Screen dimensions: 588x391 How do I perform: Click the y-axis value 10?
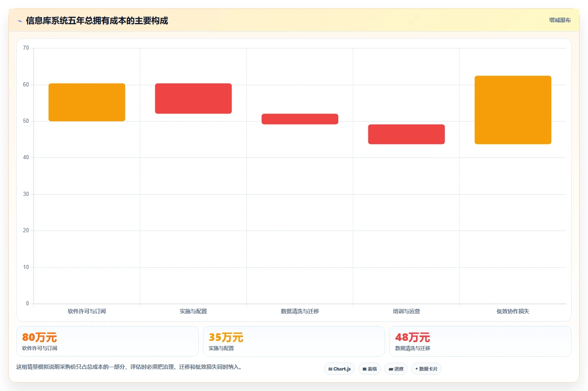point(26,267)
